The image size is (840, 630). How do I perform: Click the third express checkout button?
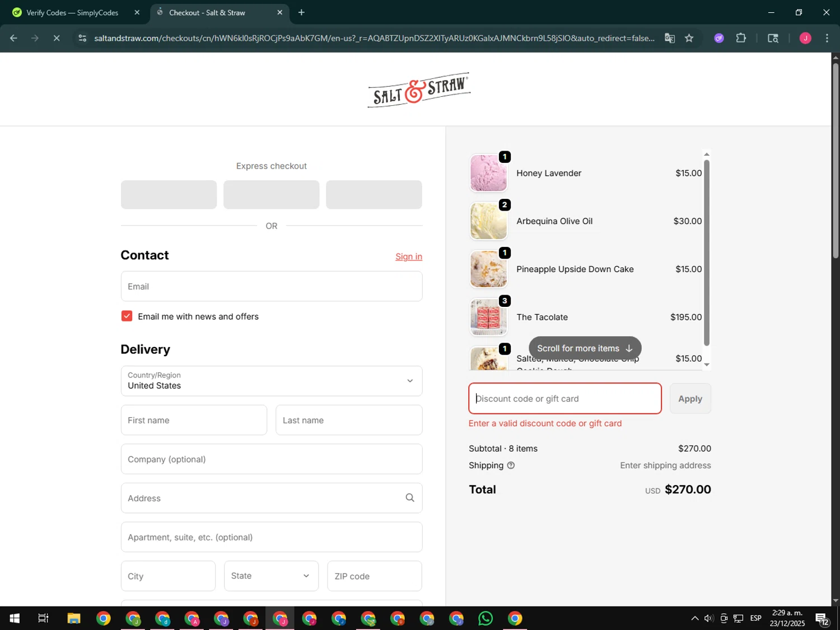pos(374,195)
